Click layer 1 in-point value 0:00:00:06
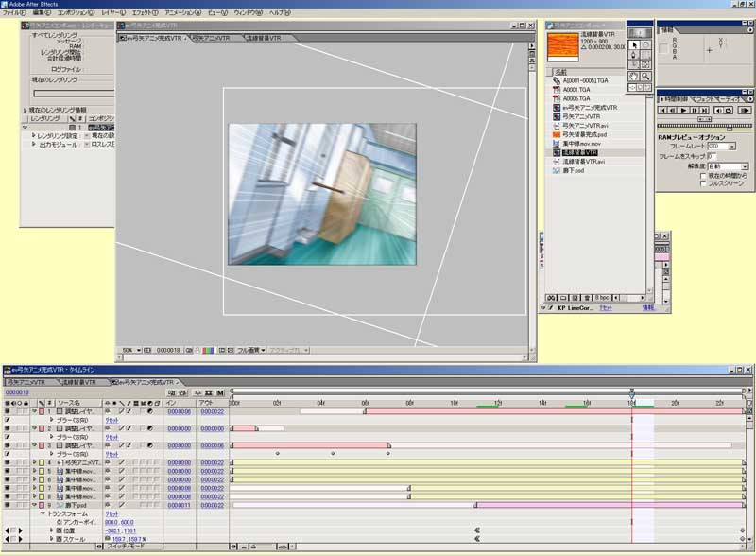 pyautogui.click(x=180, y=411)
